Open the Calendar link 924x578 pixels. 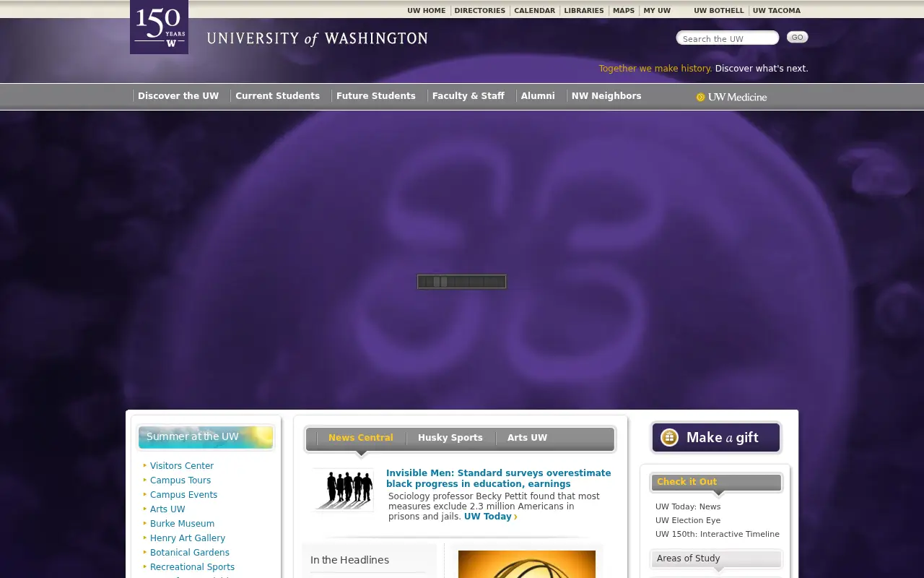coord(535,11)
